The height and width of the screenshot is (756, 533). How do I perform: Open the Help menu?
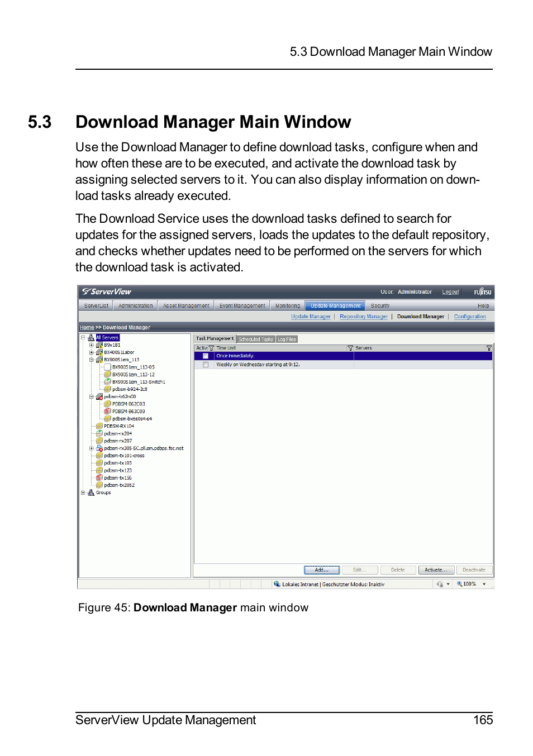483,305
